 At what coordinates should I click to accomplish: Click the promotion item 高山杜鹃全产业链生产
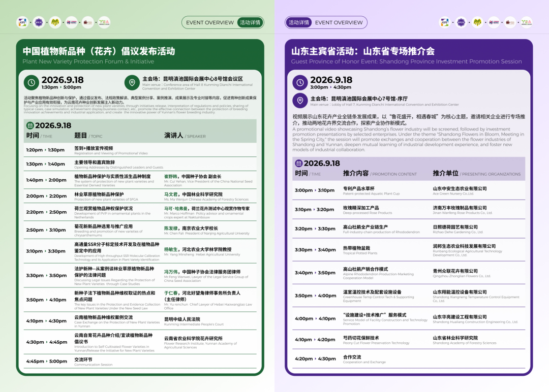pyautogui.click(x=365, y=227)
